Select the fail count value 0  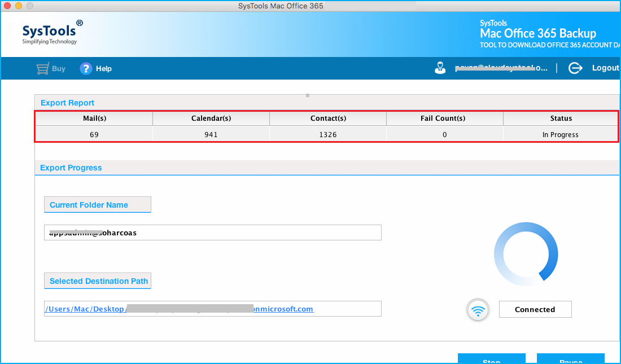click(x=445, y=135)
